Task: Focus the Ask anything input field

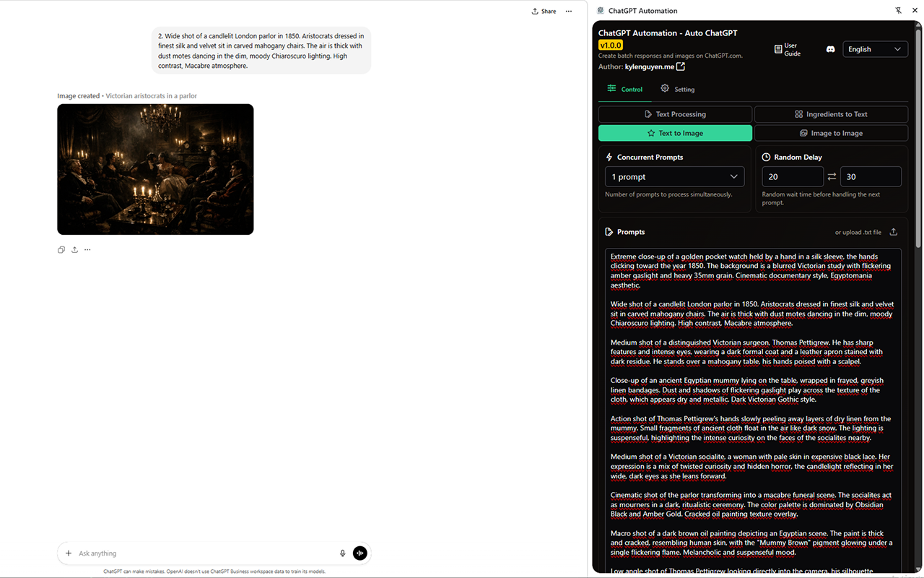Action: (x=206, y=553)
